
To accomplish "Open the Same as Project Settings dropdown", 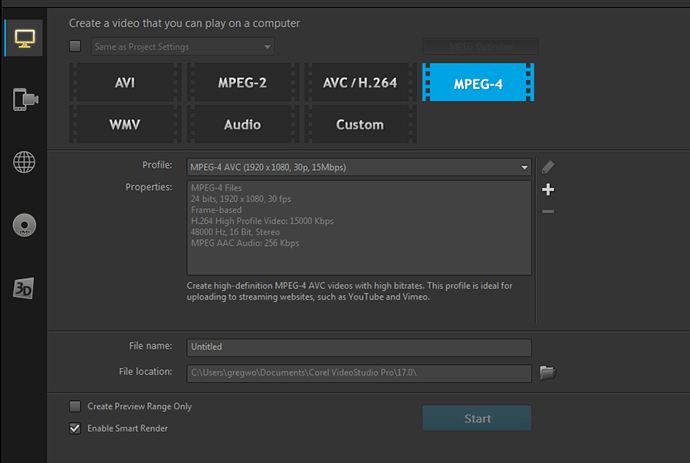I will (x=267, y=47).
